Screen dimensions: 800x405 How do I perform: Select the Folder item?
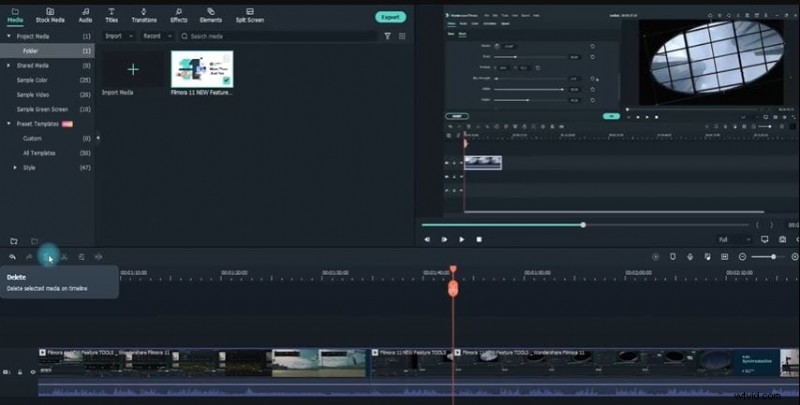pyautogui.click(x=47, y=51)
